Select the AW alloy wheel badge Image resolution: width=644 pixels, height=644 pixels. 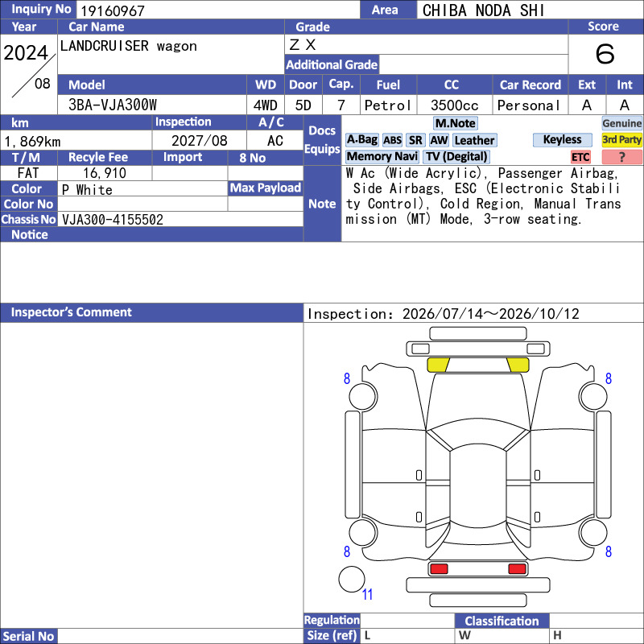[439, 140]
